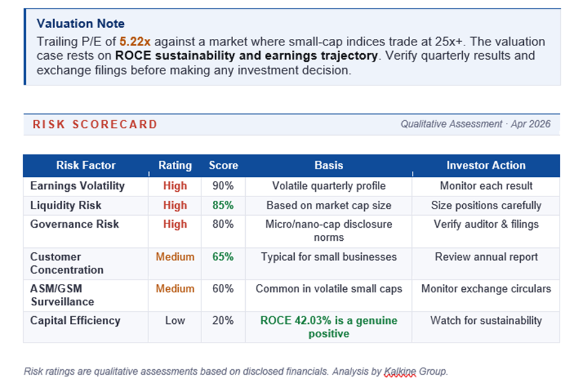The image size is (583, 392).
Task: Click the underlined Kalkine word in footnote
Action: [398, 371]
